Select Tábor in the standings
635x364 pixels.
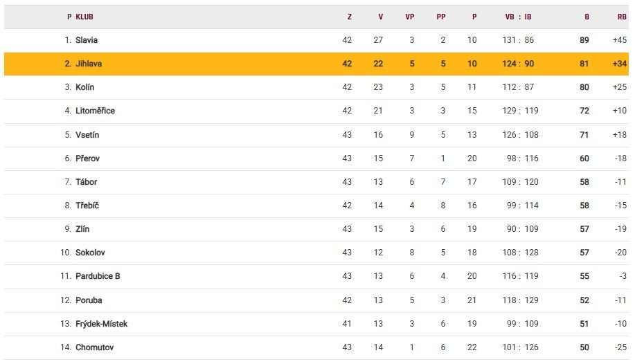pos(87,182)
